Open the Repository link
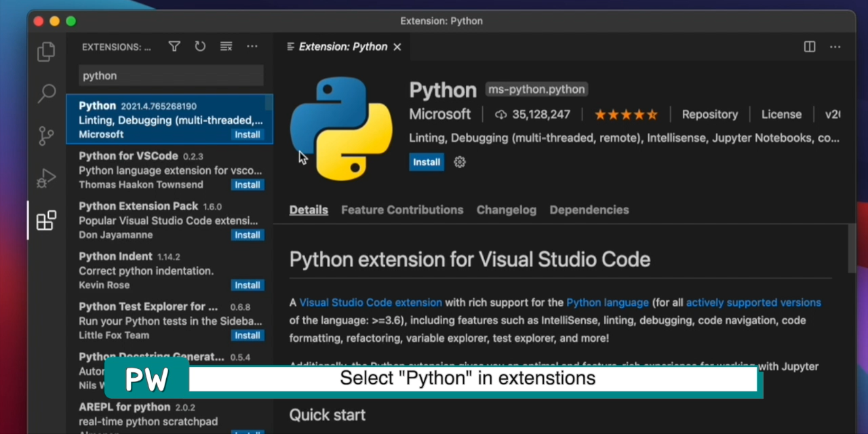 tap(710, 115)
